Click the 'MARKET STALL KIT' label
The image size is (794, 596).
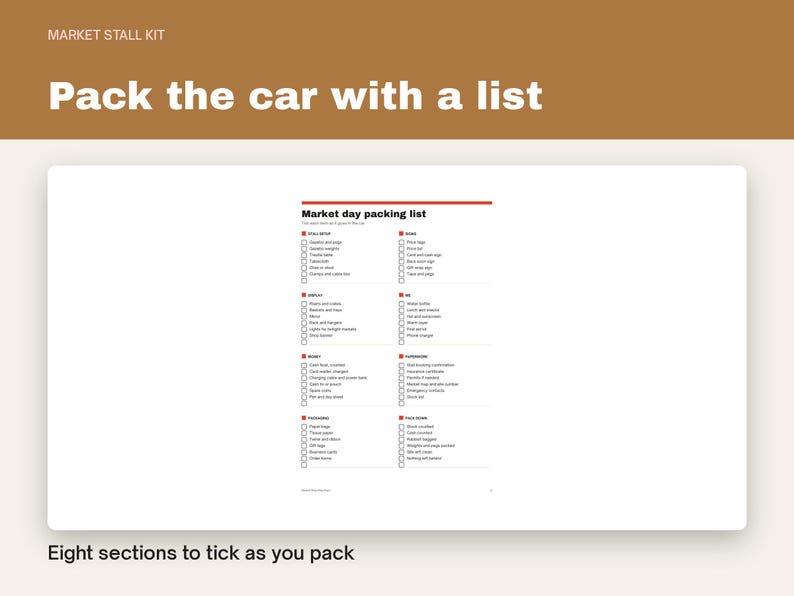[106, 35]
